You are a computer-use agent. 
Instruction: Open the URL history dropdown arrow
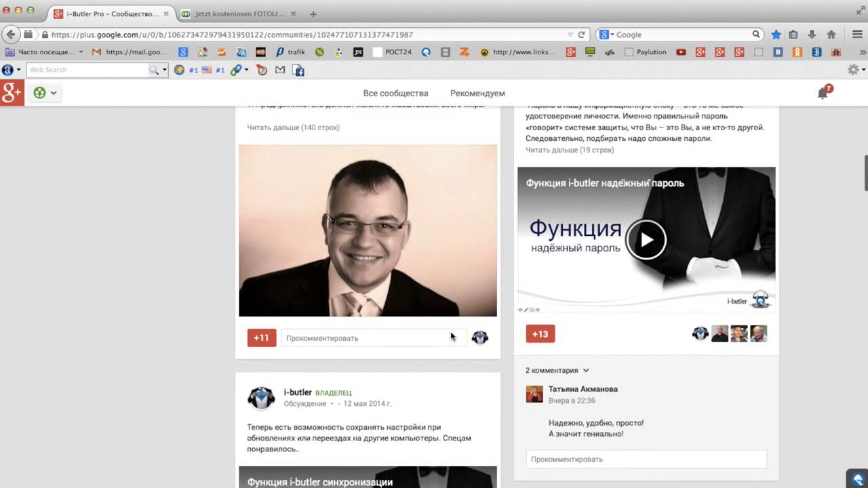click(x=570, y=35)
